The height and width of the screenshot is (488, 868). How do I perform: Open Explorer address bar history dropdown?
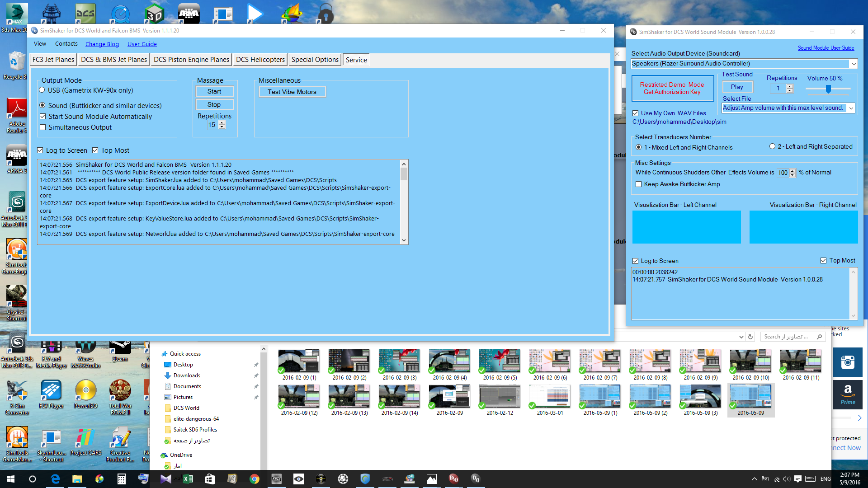pyautogui.click(x=741, y=337)
